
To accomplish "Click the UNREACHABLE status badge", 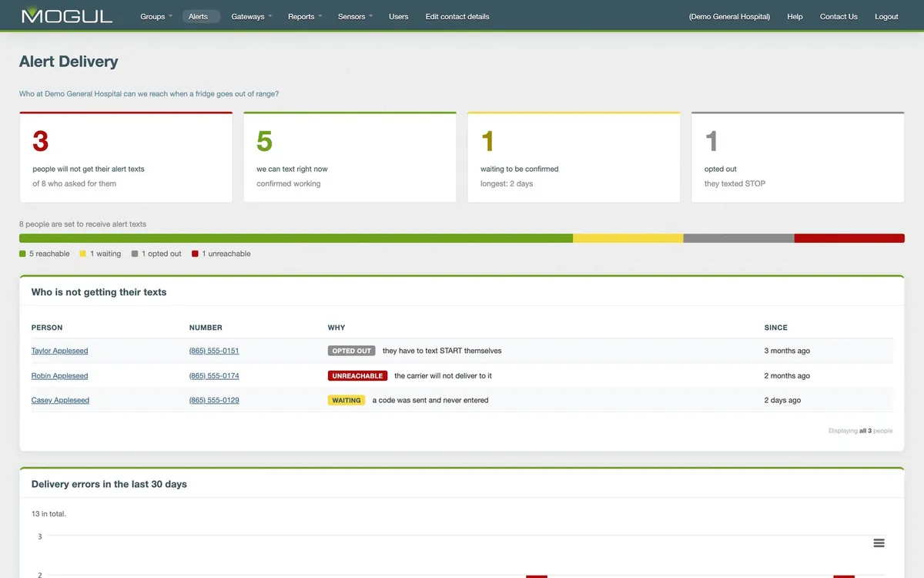I will (x=358, y=376).
